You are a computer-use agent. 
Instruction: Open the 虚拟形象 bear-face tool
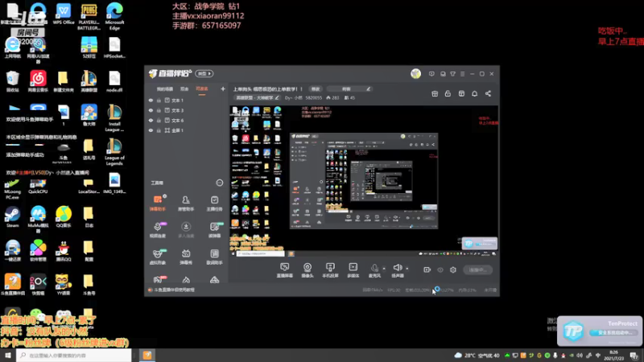[x=157, y=257]
